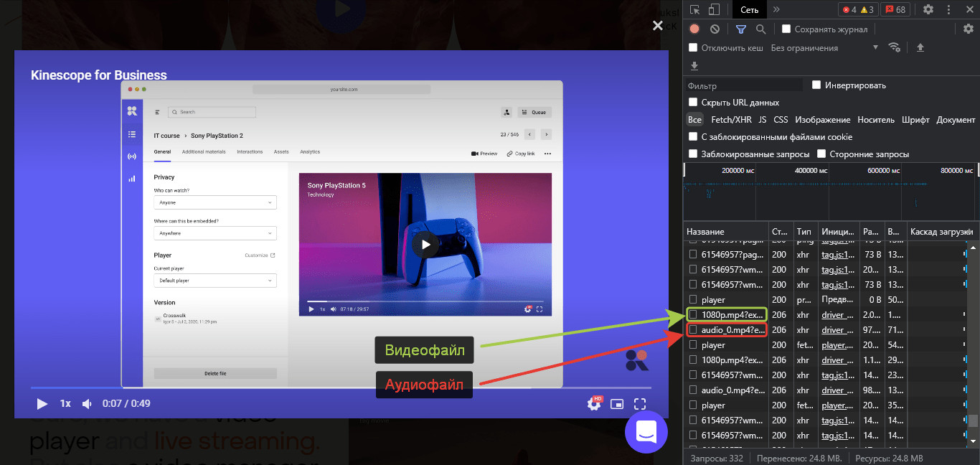The image size is (980, 465).
Task: Open the audio_0.mp4 request boxed in red
Action: (726, 330)
